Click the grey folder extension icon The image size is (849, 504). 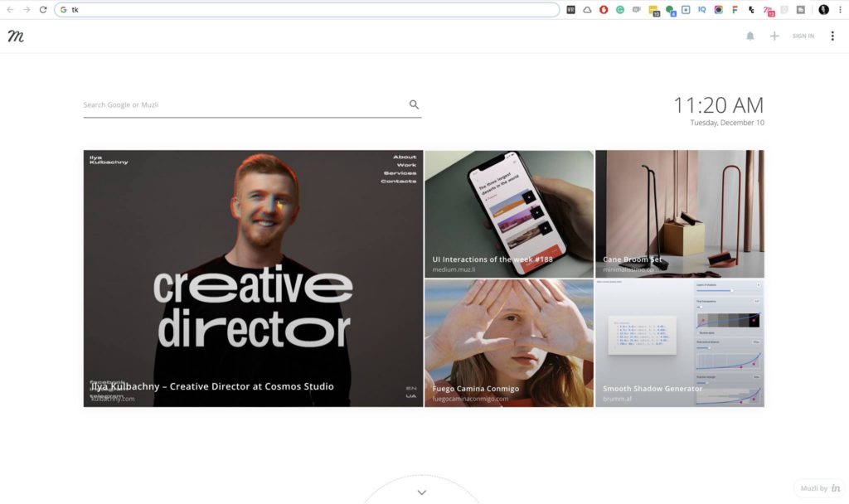coord(801,10)
